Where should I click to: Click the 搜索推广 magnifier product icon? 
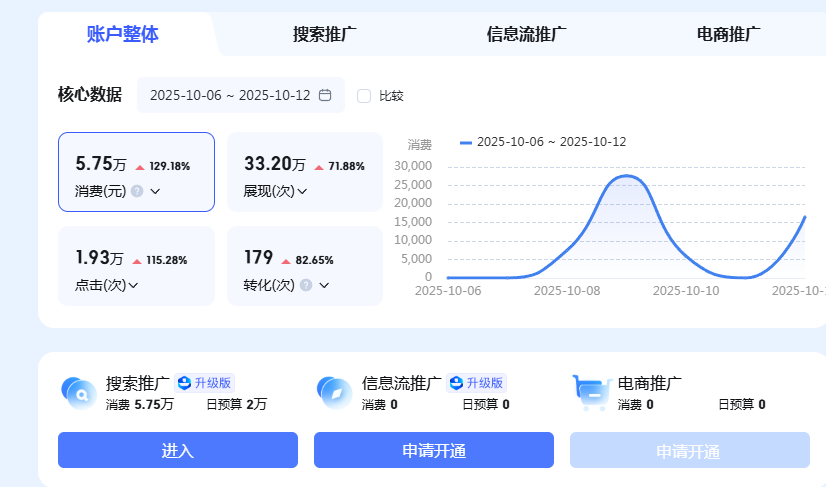[x=77, y=391]
